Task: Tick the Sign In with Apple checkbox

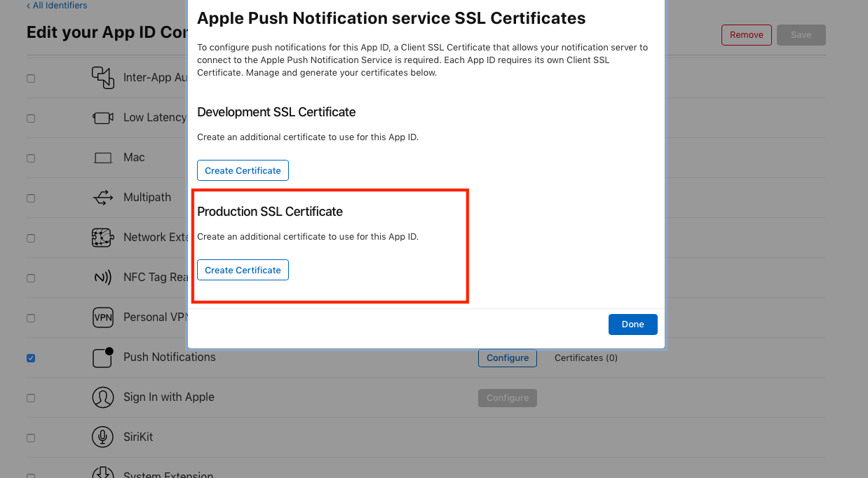Action: [31, 398]
